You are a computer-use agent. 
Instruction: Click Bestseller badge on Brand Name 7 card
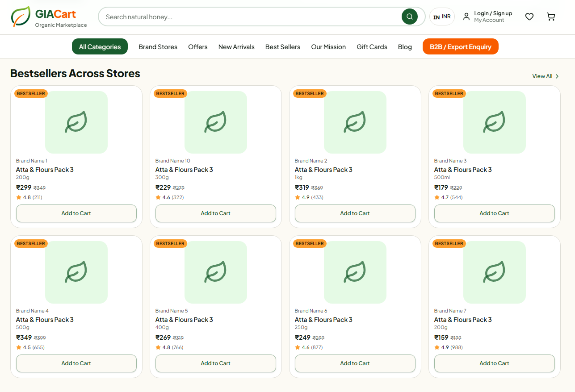click(x=449, y=243)
